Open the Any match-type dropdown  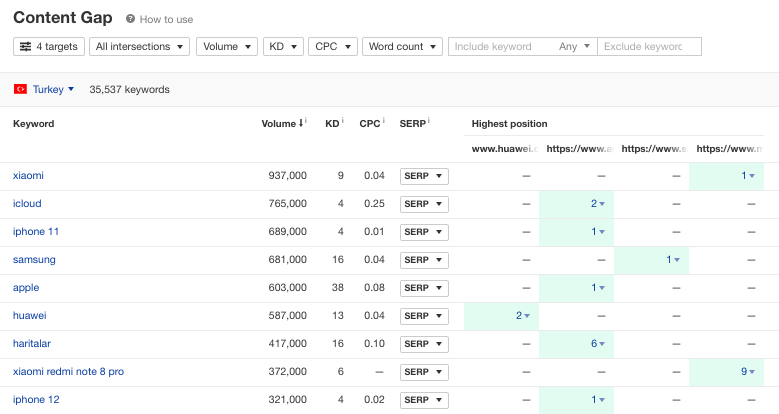point(574,47)
